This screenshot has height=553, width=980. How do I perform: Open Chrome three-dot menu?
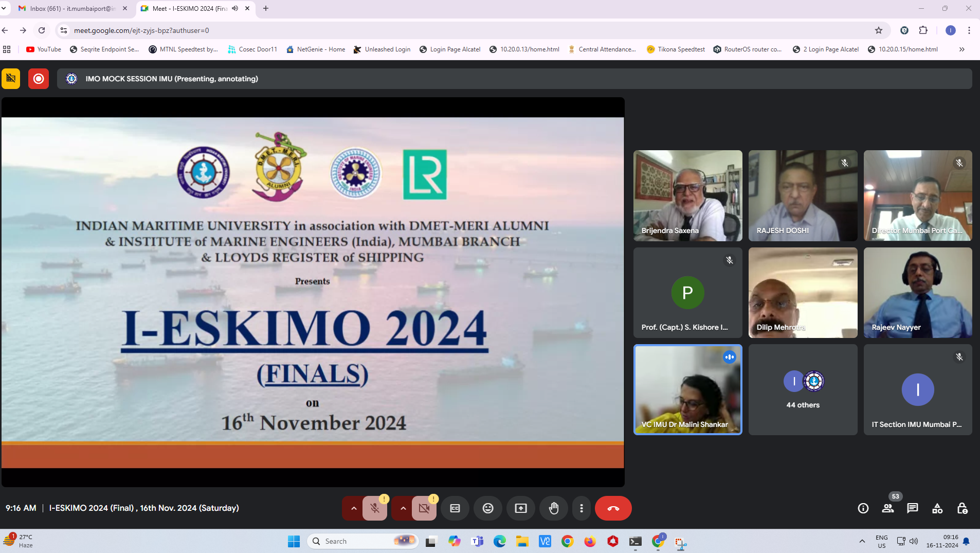(x=969, y=30)
